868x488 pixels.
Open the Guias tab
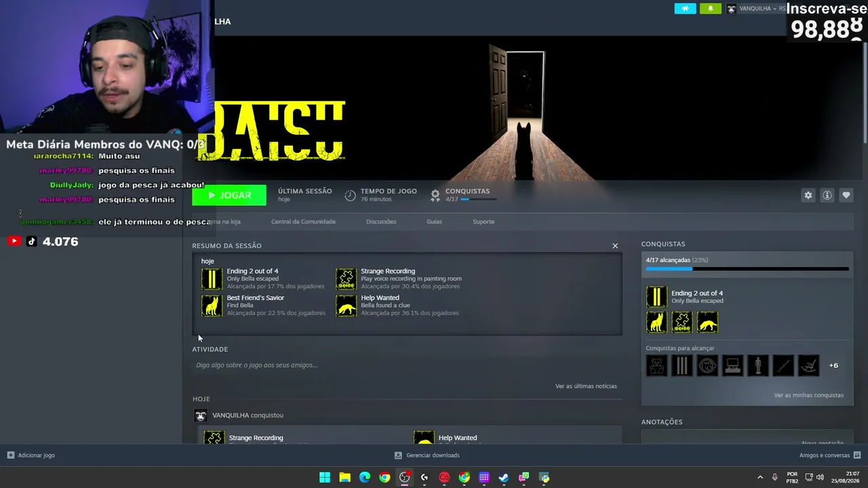click(x=434, y=222)
